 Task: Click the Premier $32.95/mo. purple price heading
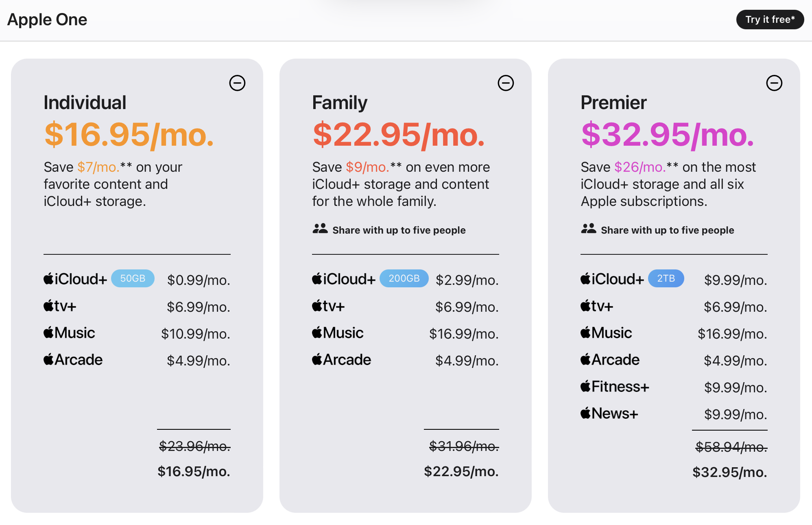click(668, 135)
